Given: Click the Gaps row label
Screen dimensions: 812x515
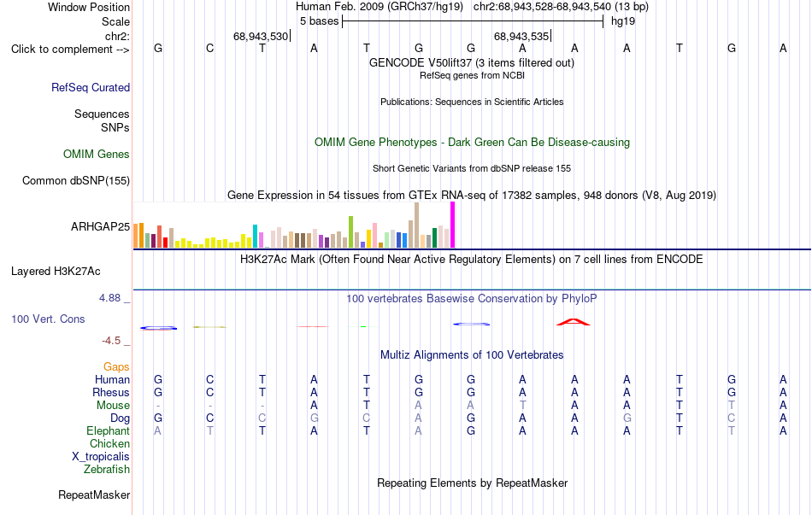Looking at the screenshot, I should tap(116, 367).
